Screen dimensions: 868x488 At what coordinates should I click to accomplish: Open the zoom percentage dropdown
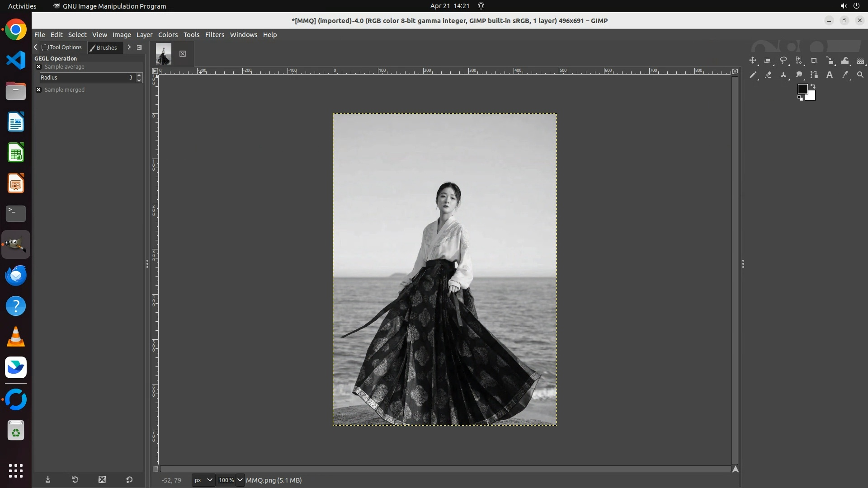(240, 480)
